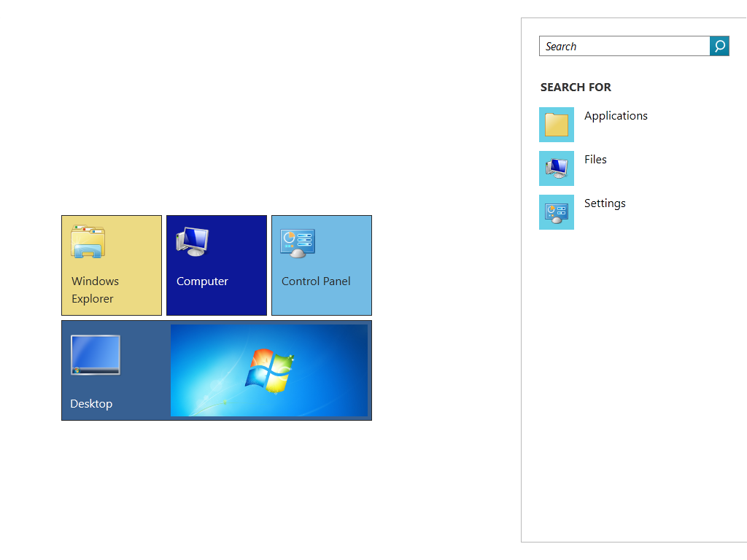Viewport: 747px width, 560px height.
Task: Click the Desktop monitor icon
Action: (96, 355)
